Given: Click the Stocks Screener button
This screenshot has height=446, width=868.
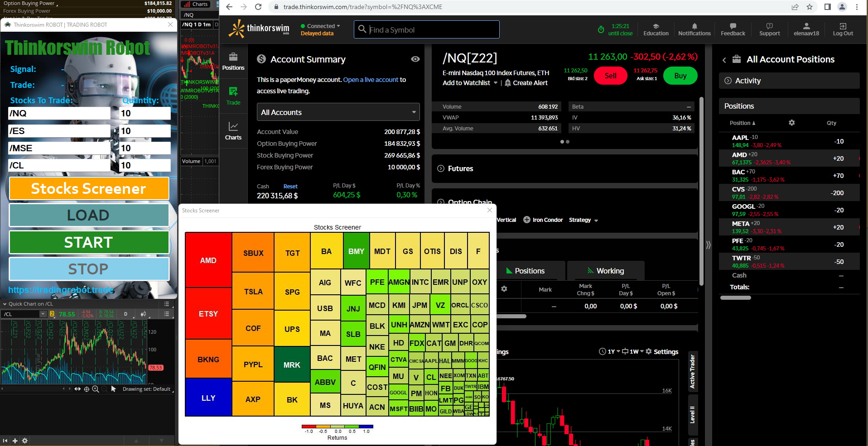Looking at the screenshot, I should pos(89,188).
